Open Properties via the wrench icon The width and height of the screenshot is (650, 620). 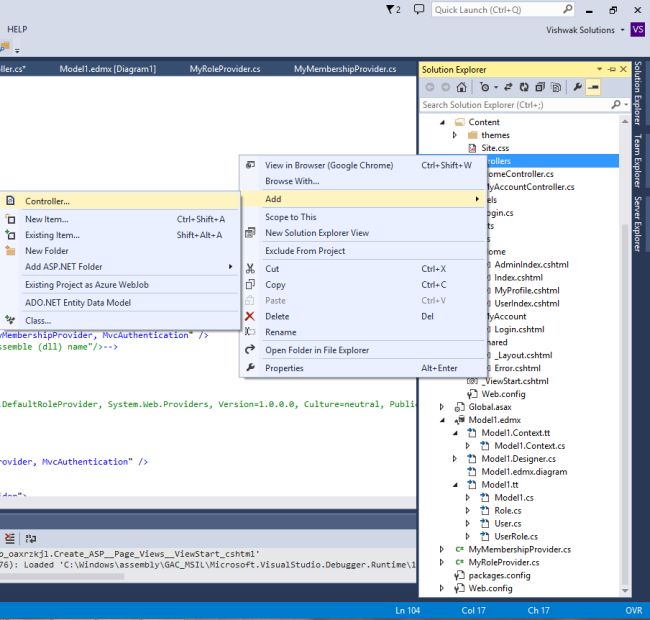(x=577, y=87)
